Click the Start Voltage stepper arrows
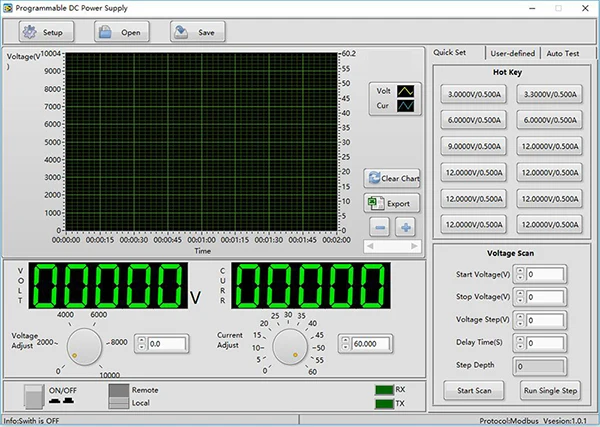 [521, 274]
